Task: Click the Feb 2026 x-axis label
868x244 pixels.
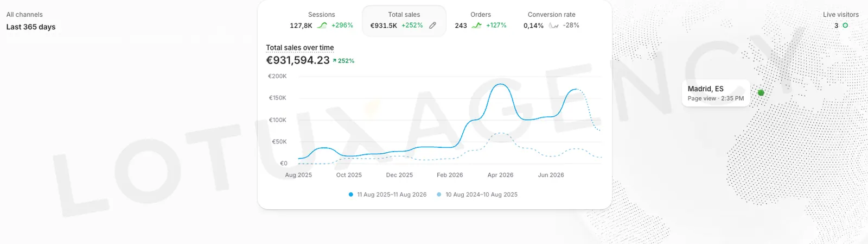Action: tap(450, 175)
